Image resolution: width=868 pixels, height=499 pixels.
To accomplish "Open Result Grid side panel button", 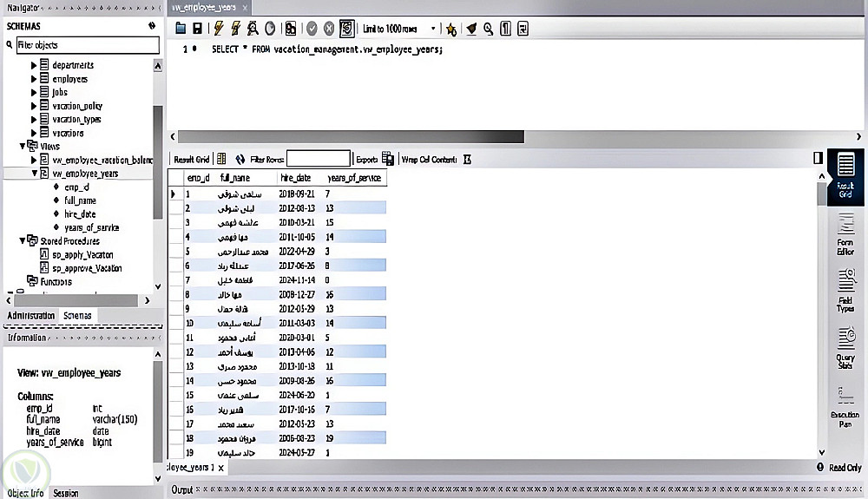I will pyautogui.click(x=845, y=177).
